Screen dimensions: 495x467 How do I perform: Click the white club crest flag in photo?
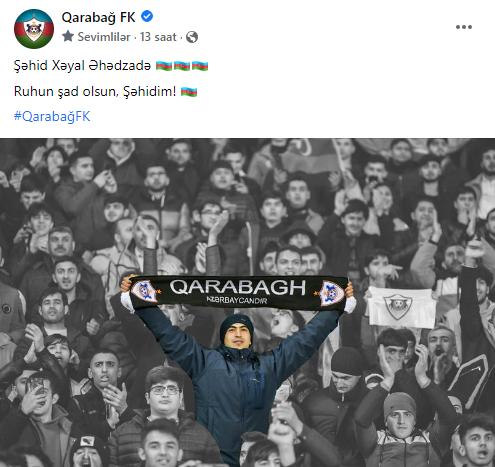(401, 307)
